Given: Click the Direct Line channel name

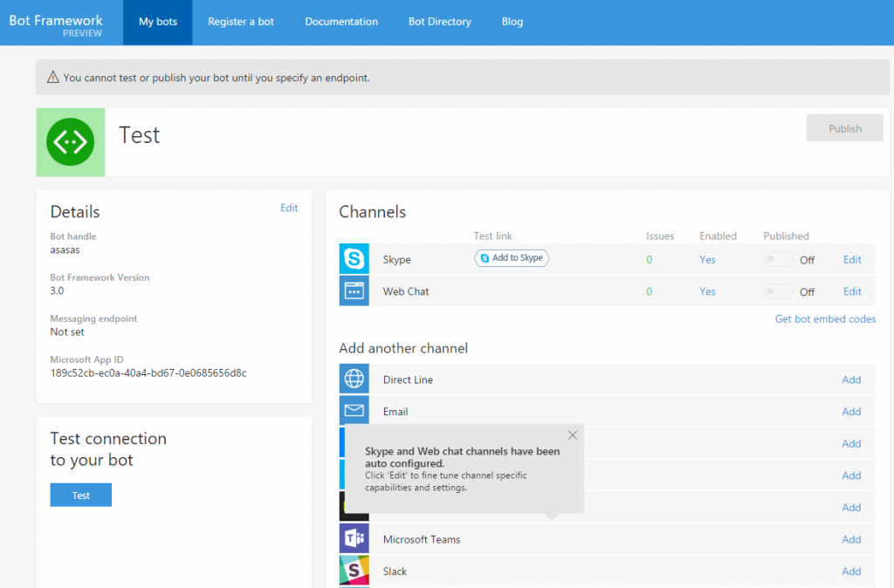Looking at the screenshot, I should click(408, 379).
